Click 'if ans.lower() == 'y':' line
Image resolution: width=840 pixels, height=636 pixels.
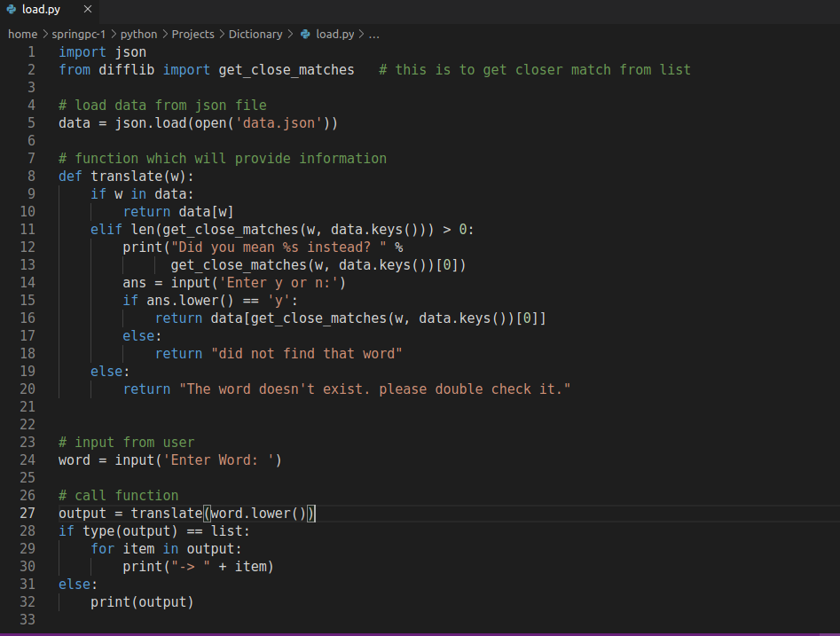coord(210,301)
